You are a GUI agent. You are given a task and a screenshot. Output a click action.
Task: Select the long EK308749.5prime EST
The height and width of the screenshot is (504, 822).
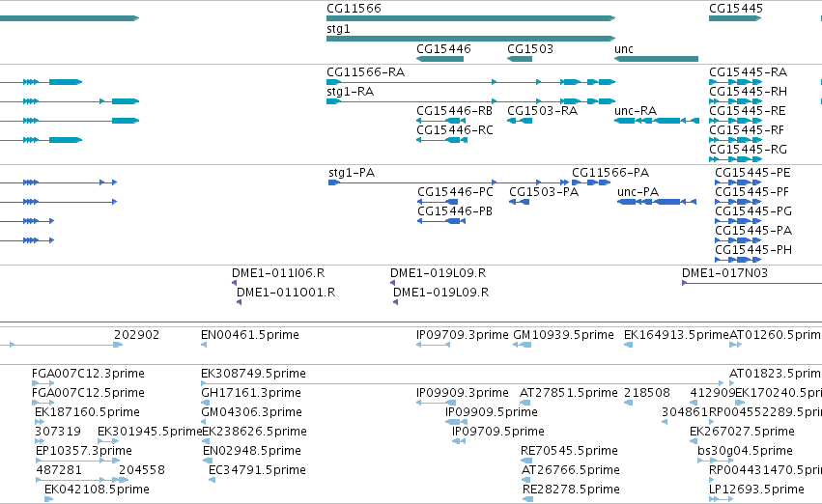[x=463, y=383]
